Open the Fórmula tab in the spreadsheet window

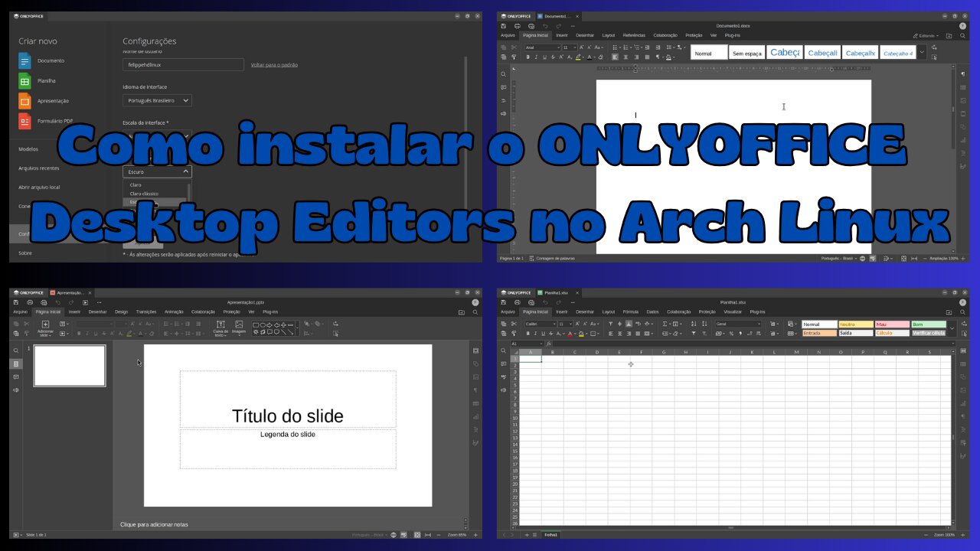coord(631,311)
